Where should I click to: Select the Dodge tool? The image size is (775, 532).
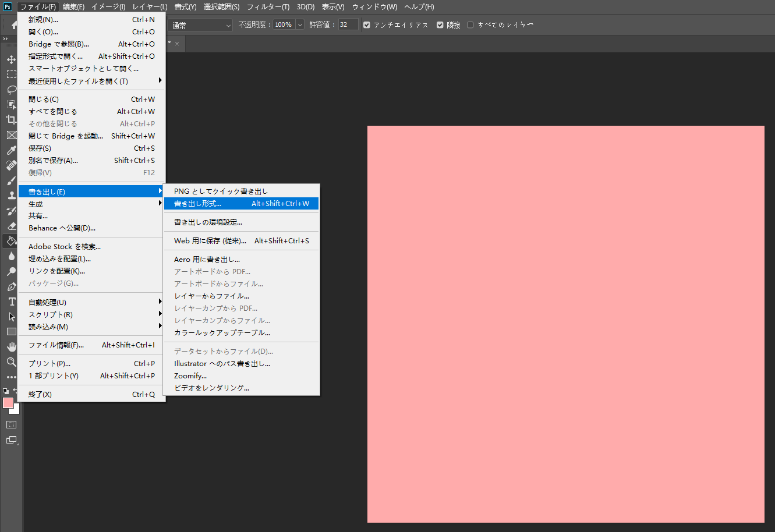point(11,271)
